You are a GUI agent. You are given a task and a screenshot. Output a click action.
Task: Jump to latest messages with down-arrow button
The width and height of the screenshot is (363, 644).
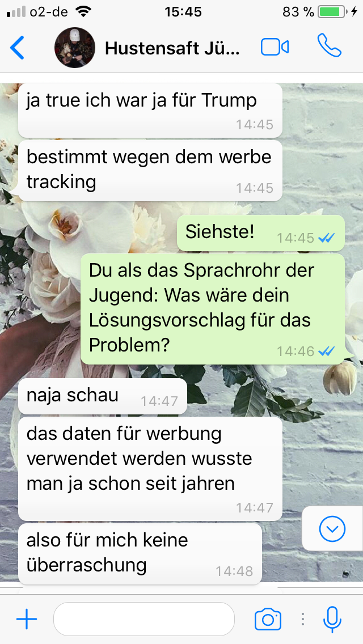pos(332,528)
